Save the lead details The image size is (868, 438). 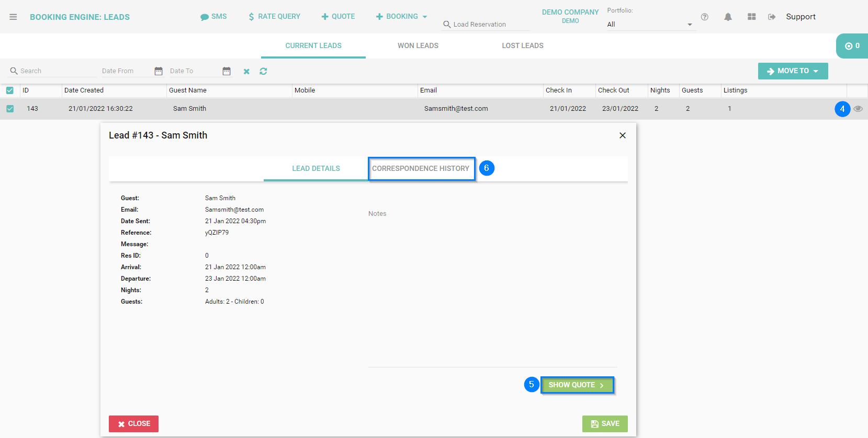point(605,424)
